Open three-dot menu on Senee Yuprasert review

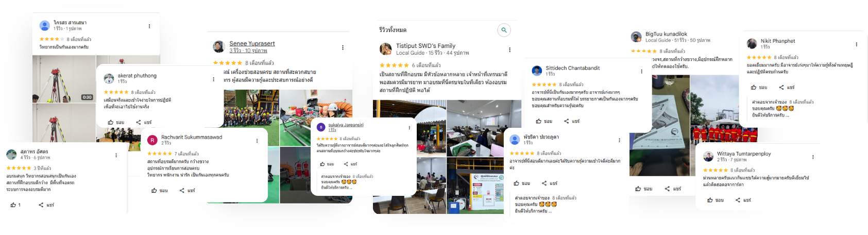click(x=343, y=47)
